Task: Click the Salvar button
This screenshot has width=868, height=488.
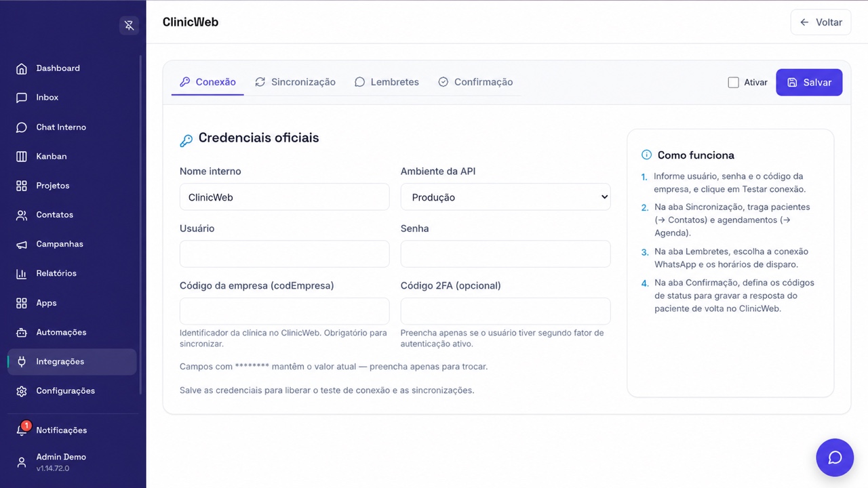Action: click(x=809, y=82)
